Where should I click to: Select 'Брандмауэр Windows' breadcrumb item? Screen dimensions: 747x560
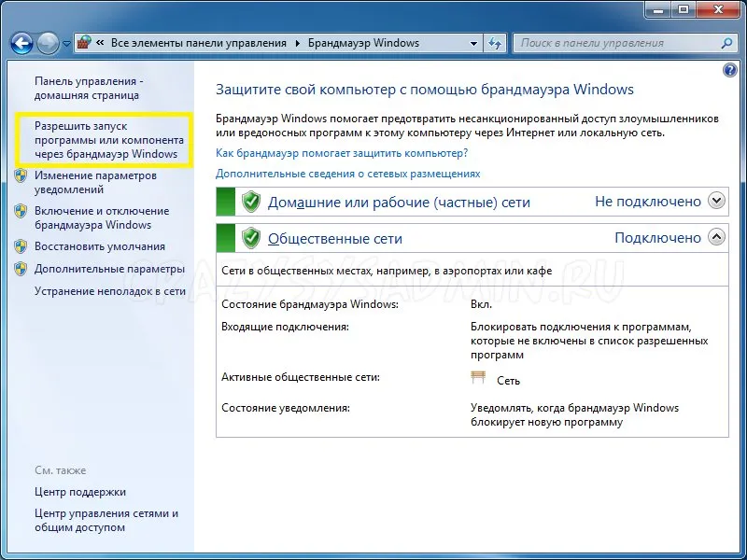click(363, 43)
